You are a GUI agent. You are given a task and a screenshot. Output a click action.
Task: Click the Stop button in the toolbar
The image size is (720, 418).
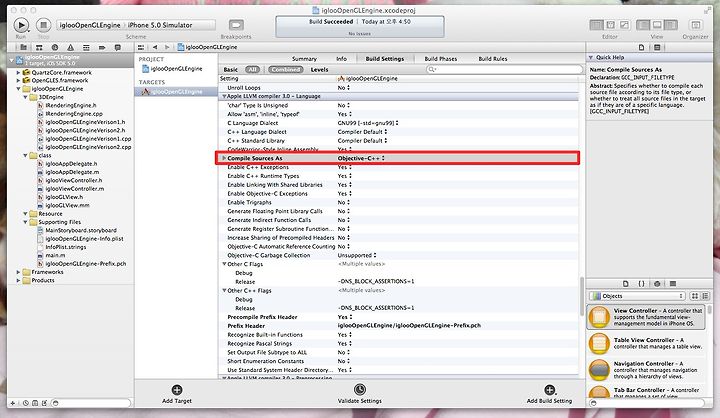coord(43,25)
